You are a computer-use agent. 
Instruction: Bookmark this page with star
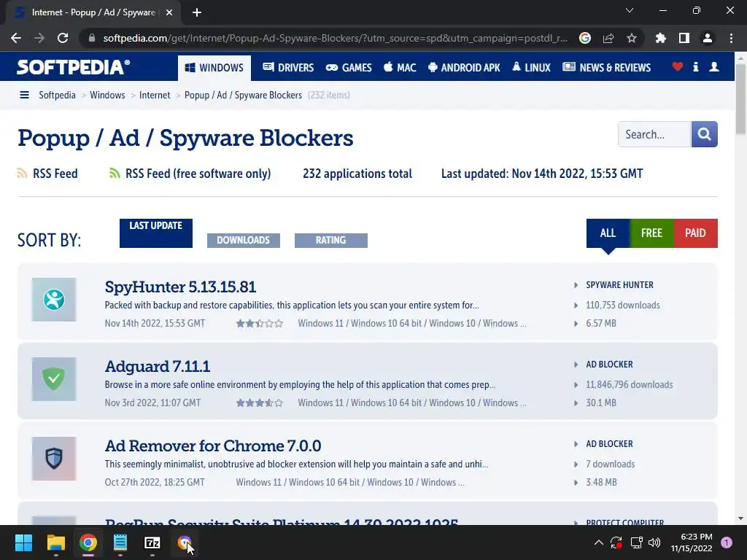(632, 38)
